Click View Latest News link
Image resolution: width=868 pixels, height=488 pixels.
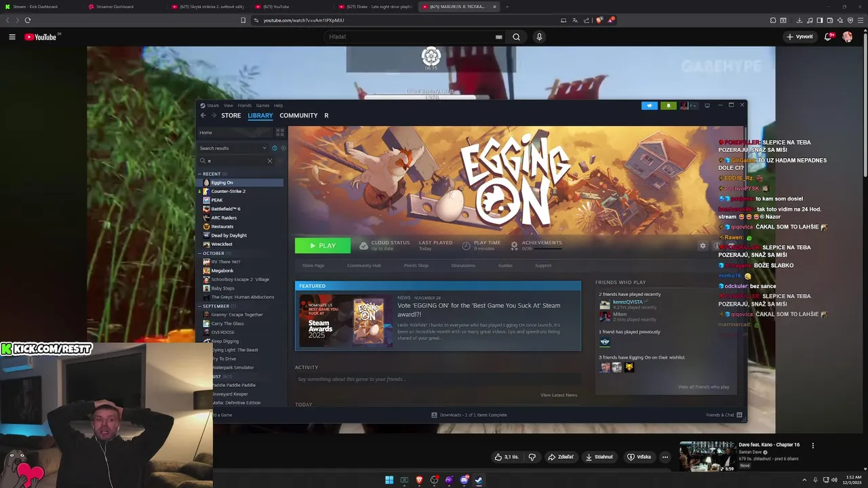559,395
